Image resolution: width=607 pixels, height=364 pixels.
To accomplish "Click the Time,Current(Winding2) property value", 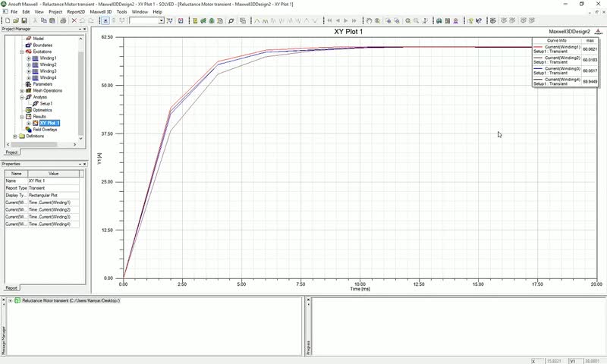I will tap(53, 209).
